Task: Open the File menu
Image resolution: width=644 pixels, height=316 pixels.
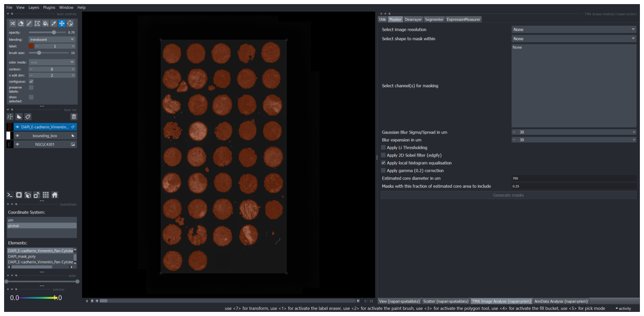Action: tap(9, 7)
